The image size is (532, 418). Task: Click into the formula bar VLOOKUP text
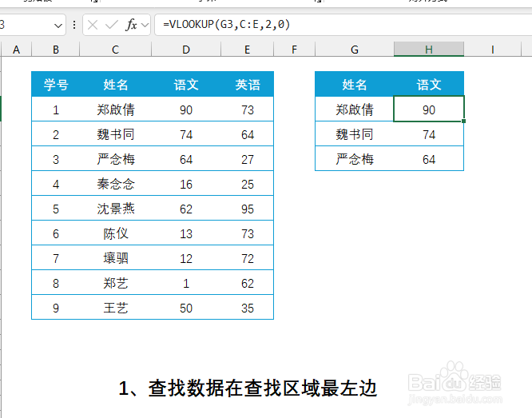[226, 25]
